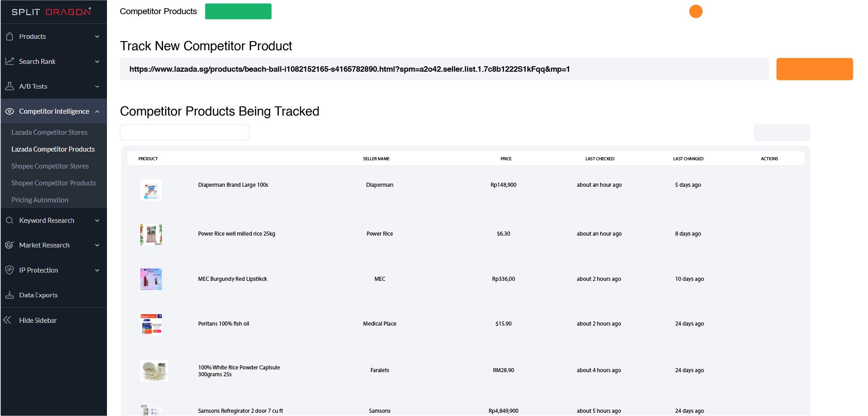Click the Diaperman product thumbnail

point(151,190)
